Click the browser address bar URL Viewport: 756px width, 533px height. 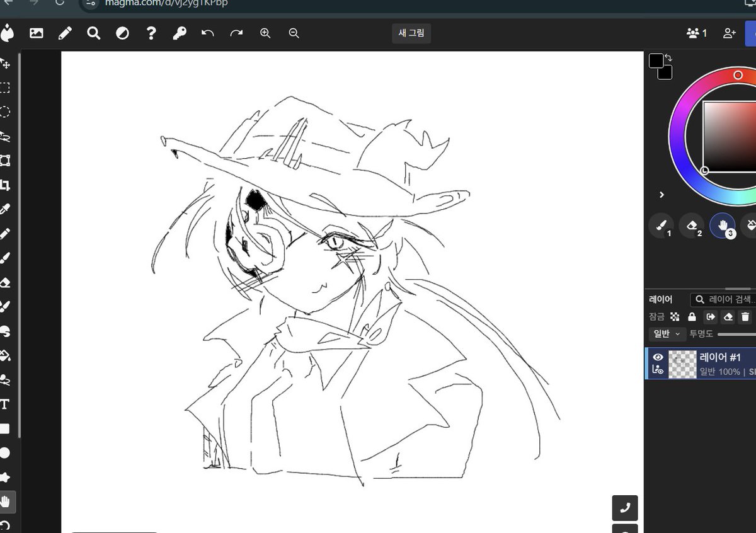click(166, 3)
